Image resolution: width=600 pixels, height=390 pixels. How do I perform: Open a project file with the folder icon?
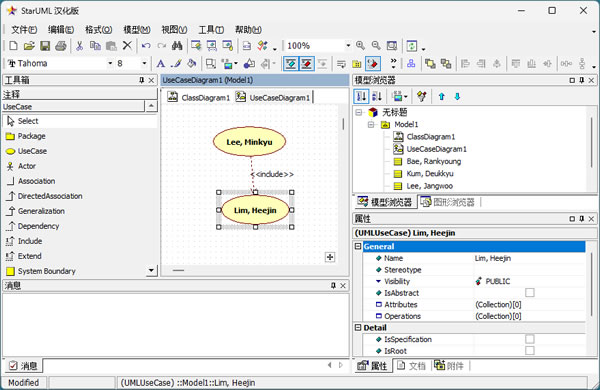(29, 46)
